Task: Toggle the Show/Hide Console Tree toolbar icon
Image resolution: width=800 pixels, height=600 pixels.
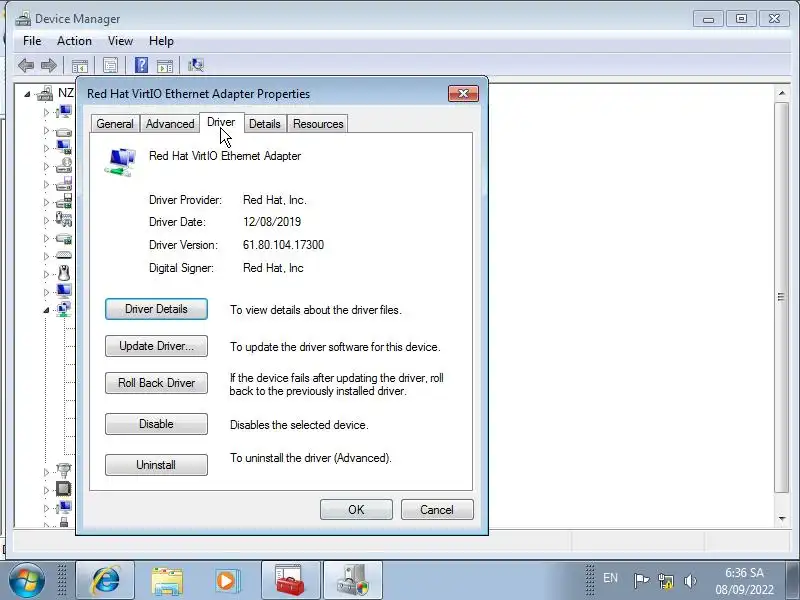Action: pyautogui.click(x=80, y=65)
